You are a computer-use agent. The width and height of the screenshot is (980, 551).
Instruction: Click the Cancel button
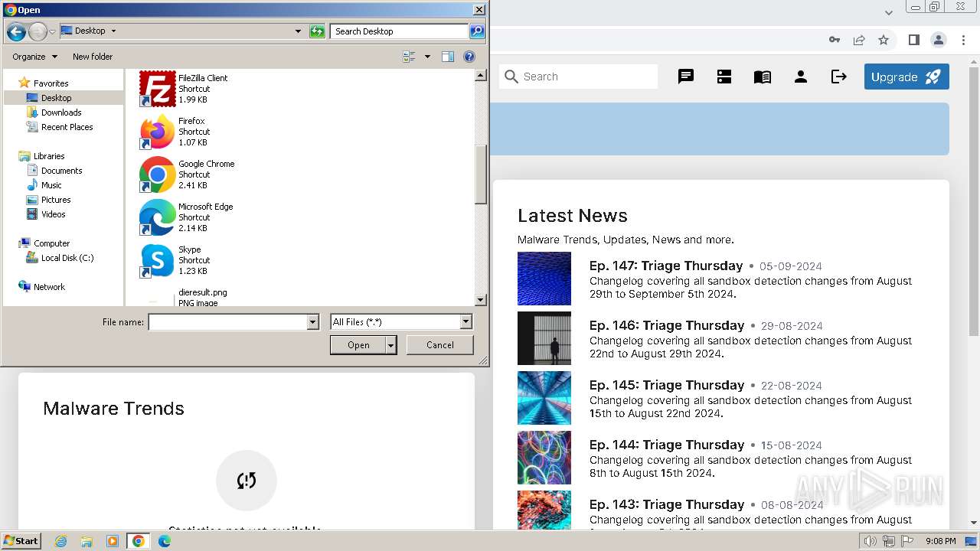click(439, 345)
